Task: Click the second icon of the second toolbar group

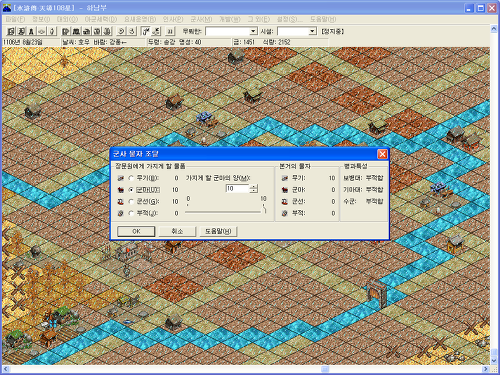Action: pos(76,31)
